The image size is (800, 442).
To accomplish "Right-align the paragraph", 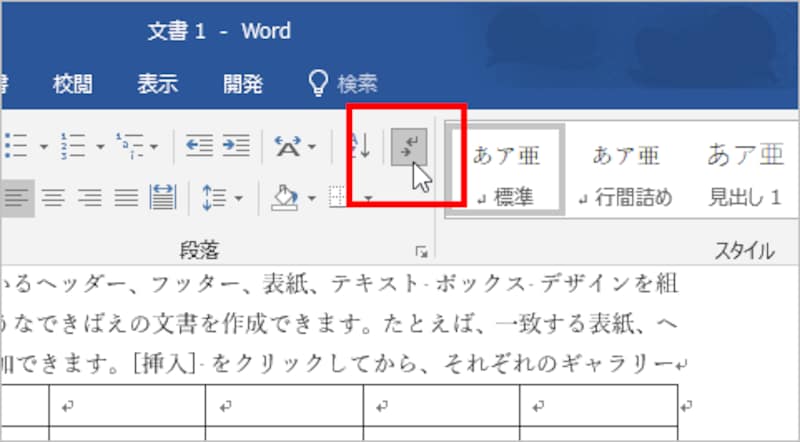I will pos(90,198).
